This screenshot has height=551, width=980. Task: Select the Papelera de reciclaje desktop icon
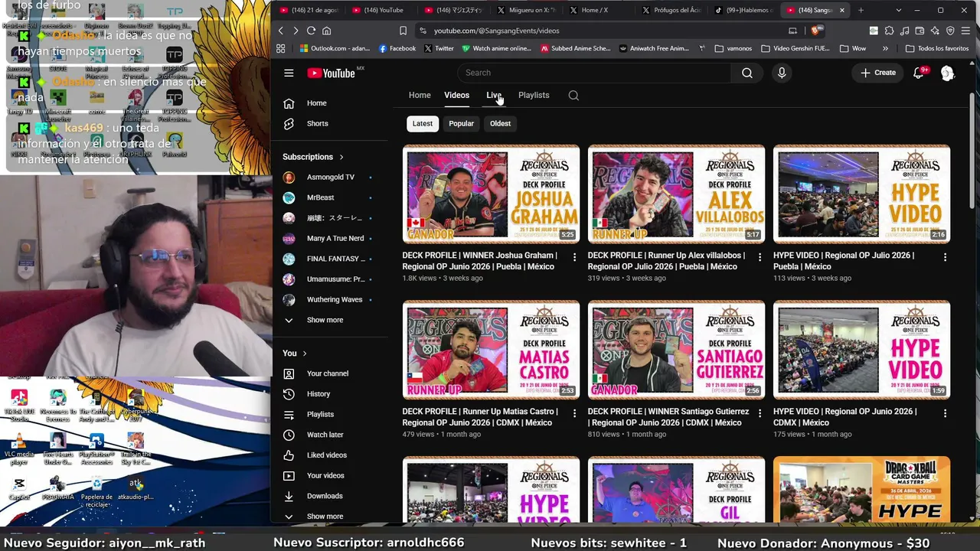click(96, 491)
